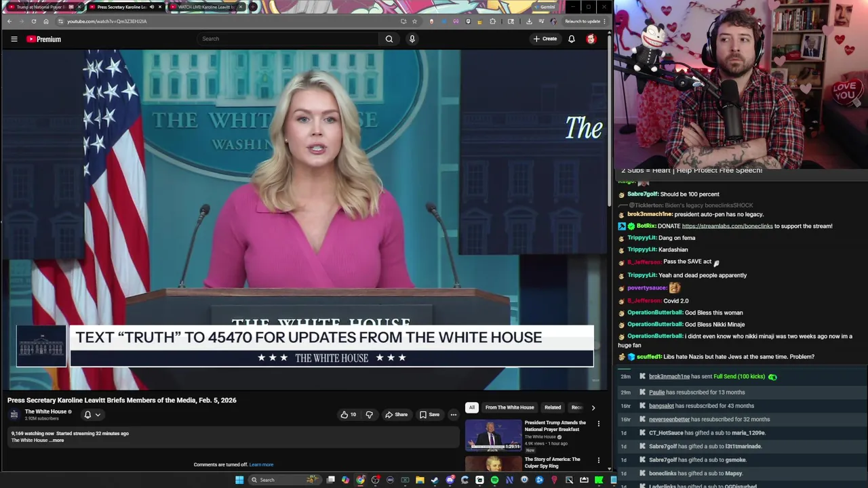Viewport: 868px width, 488px height.
Task: Click the Create button
Action: point(545,39)
